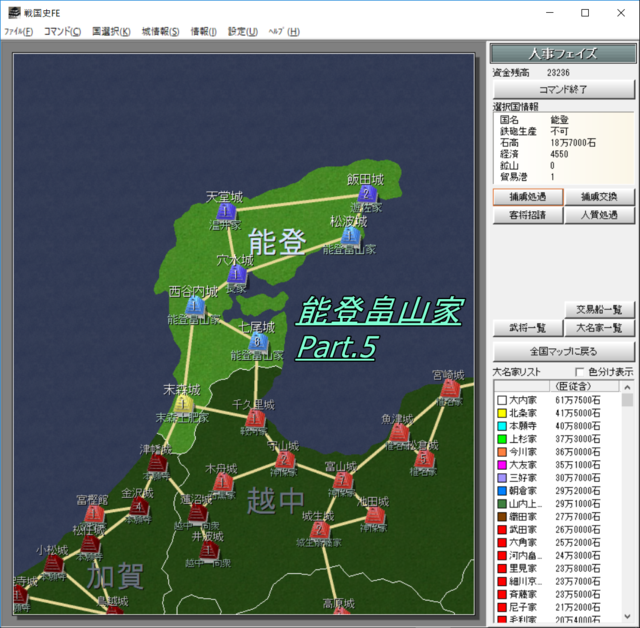Select the 城生城 castle icon
The image size is (640, 628).
click(x=320, y=530)
